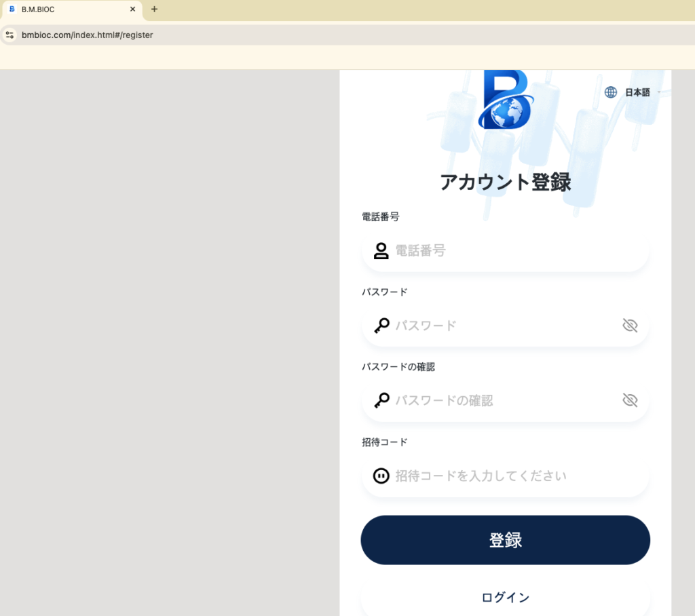Viewport: 695px width, 616px height.
Task: Select the B.M.BIOC browser tab
Action: coord(71,9)
